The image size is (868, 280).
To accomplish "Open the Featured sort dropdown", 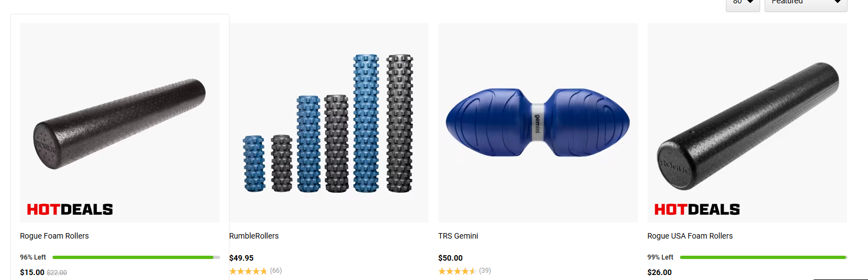I will [806, 3].
